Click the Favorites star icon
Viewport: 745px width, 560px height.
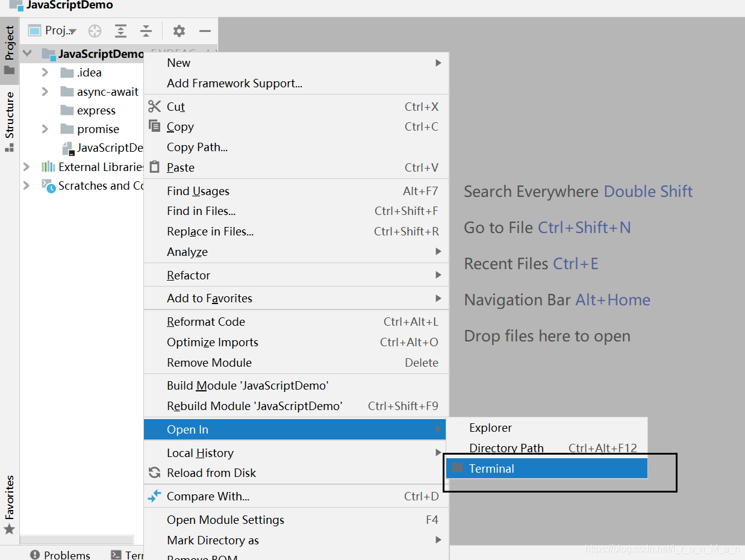(9, 529)
